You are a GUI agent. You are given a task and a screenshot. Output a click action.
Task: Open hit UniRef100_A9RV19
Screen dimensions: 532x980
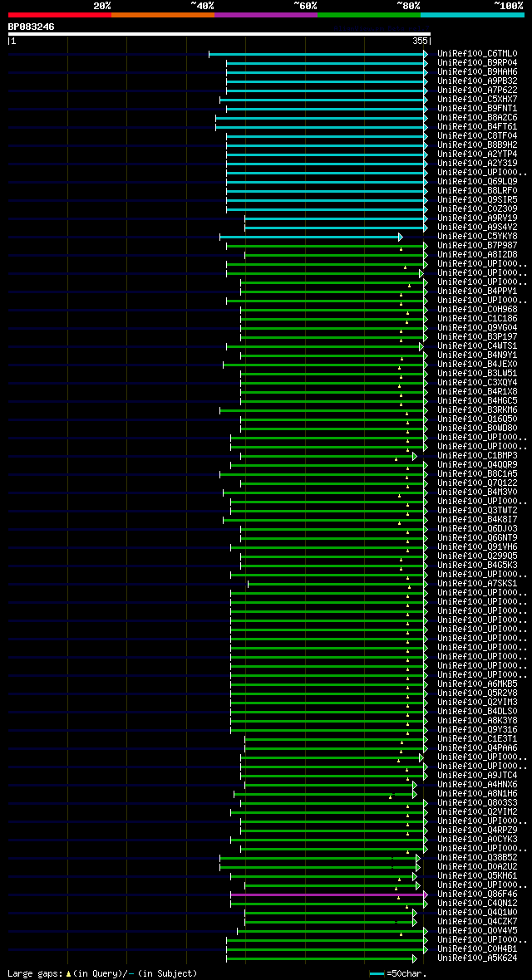[x=477, y=218]
